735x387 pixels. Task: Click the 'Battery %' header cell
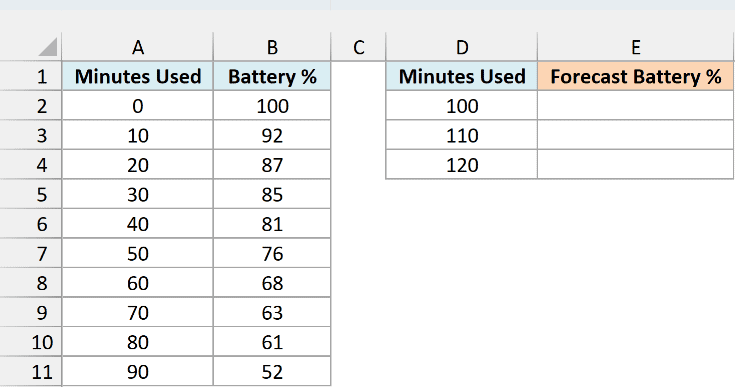tap(272, 76)
